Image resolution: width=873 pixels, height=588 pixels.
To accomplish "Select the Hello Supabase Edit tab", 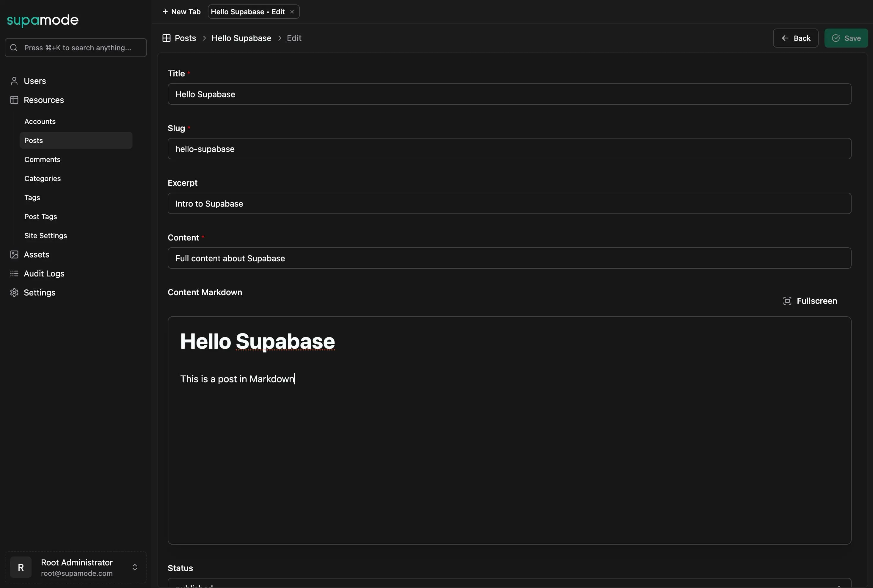I will coord(247,12).
